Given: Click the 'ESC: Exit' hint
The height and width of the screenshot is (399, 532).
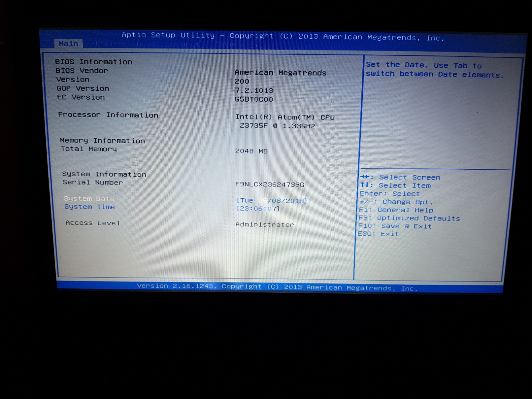Looking at the screenshot, I should 379,234.
